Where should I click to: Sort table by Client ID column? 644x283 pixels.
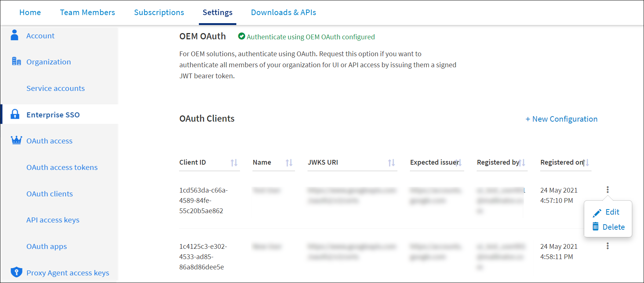pos(234,162)
